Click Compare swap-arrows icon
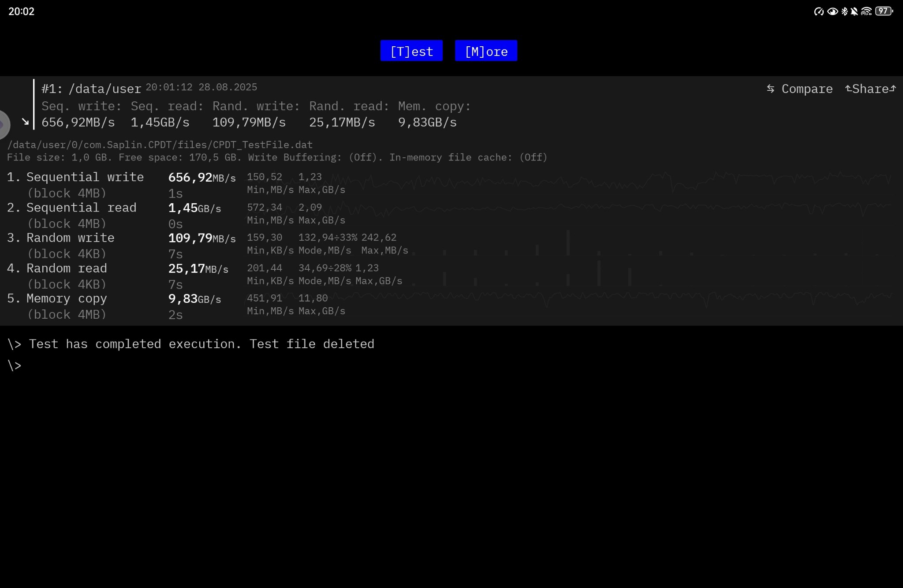 click(770, 89)
